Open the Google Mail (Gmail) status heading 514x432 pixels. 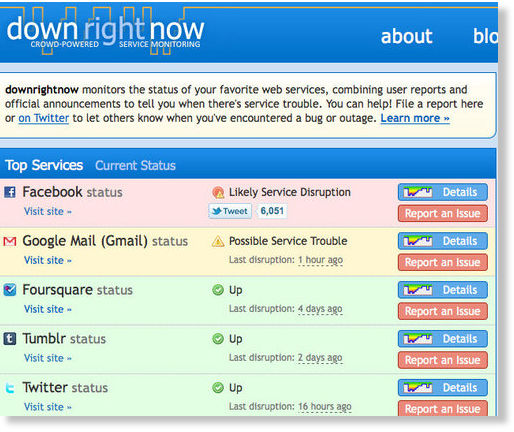[x=105, y=241]
